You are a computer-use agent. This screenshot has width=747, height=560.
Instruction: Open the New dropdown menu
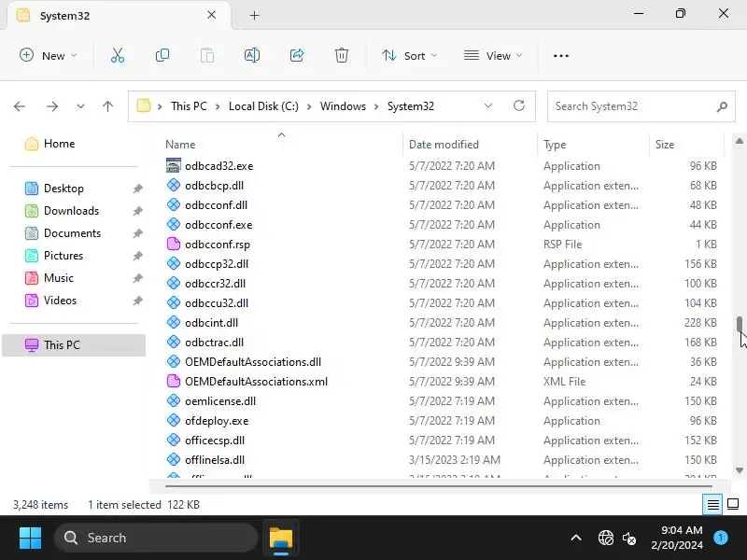pyautogui.click(x=48, y=56)
